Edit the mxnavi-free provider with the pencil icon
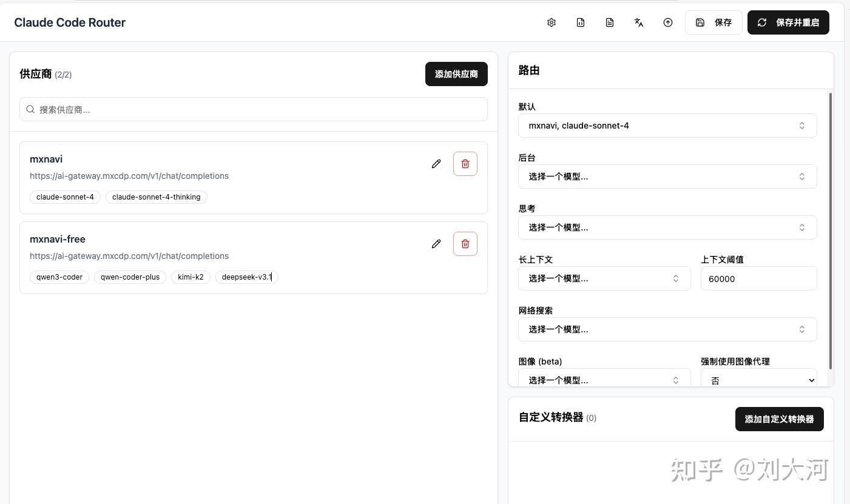Image resolution: width=850 pixels, height=504 pixels. pyautogui.click(x=436, y=244)
